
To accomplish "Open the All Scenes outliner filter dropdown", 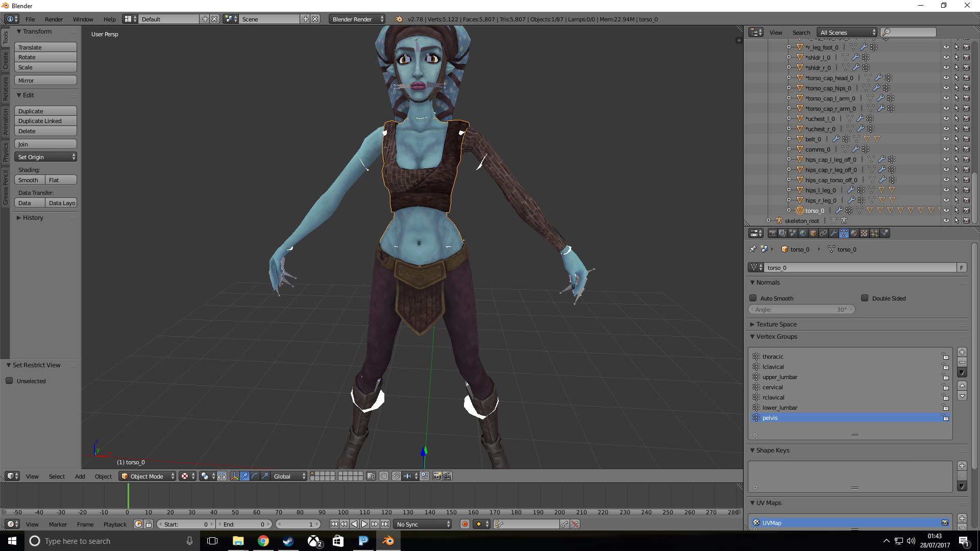I will [x=847, y=32].
